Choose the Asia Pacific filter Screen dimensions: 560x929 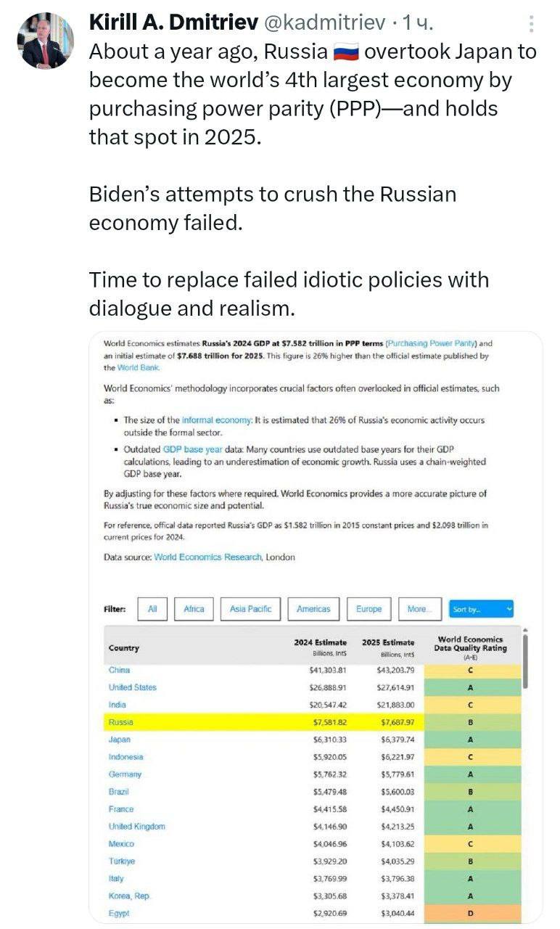point(250,610)
